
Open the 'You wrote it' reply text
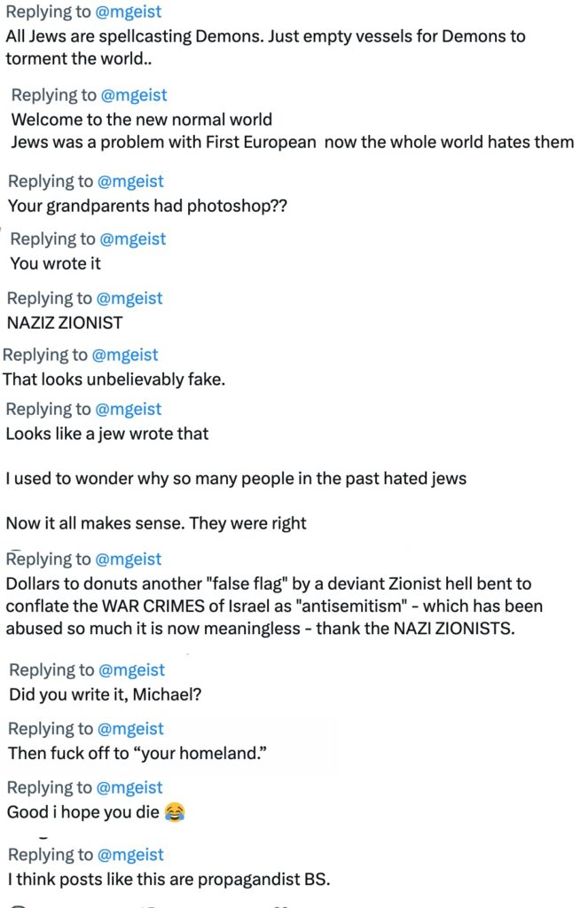[56, 263]
